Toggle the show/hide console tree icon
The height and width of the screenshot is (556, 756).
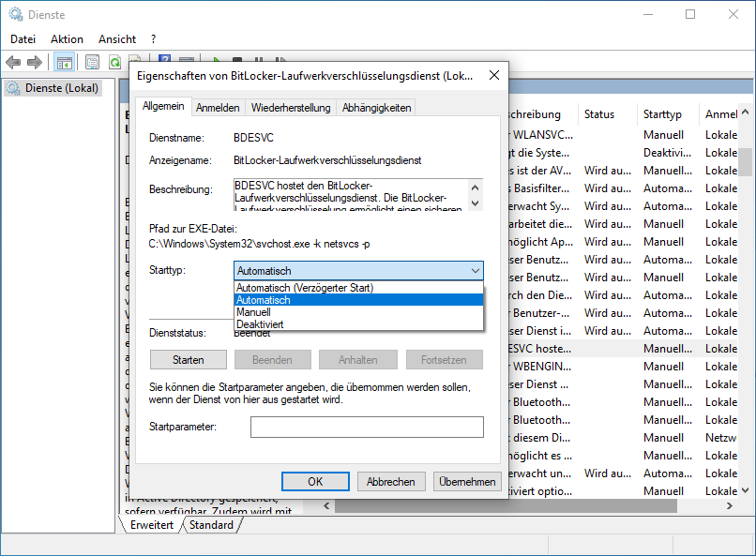[64, 62]
